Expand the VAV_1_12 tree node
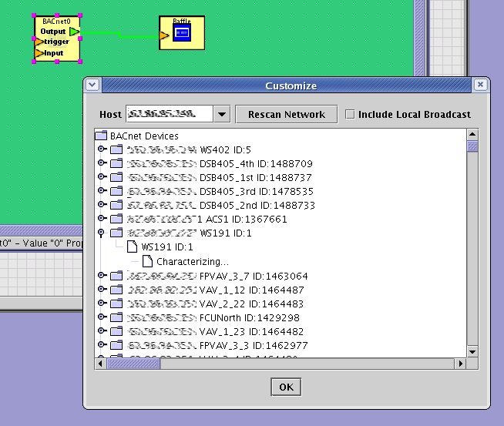The image size is (504, 426). [x=102, y=289]
